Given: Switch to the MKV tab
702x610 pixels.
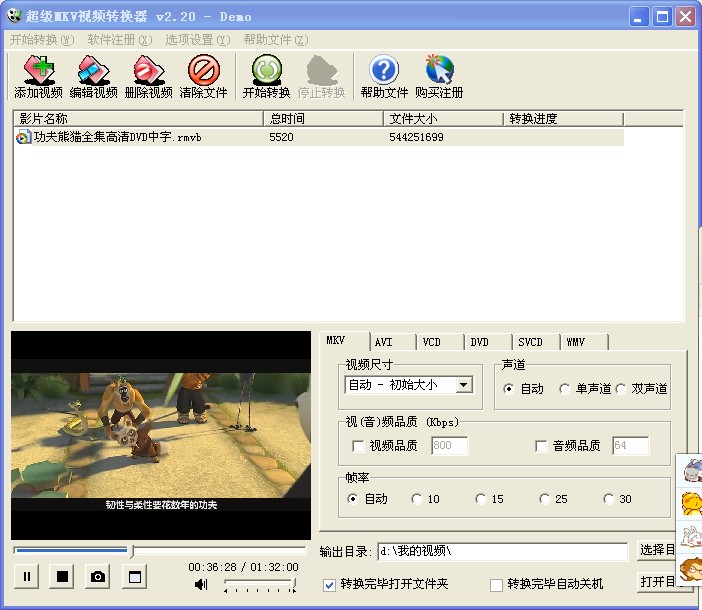Looking at the screenshot, I should [345, 341].
